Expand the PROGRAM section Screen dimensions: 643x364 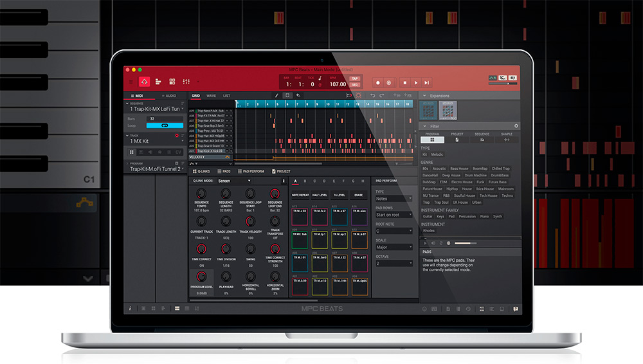[127, 163]
